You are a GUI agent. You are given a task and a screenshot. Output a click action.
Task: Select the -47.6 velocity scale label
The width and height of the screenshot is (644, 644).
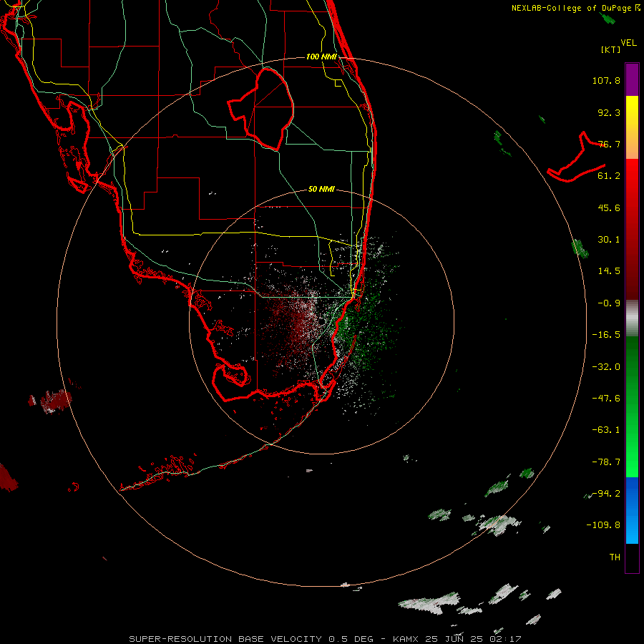tap(606, 399)
